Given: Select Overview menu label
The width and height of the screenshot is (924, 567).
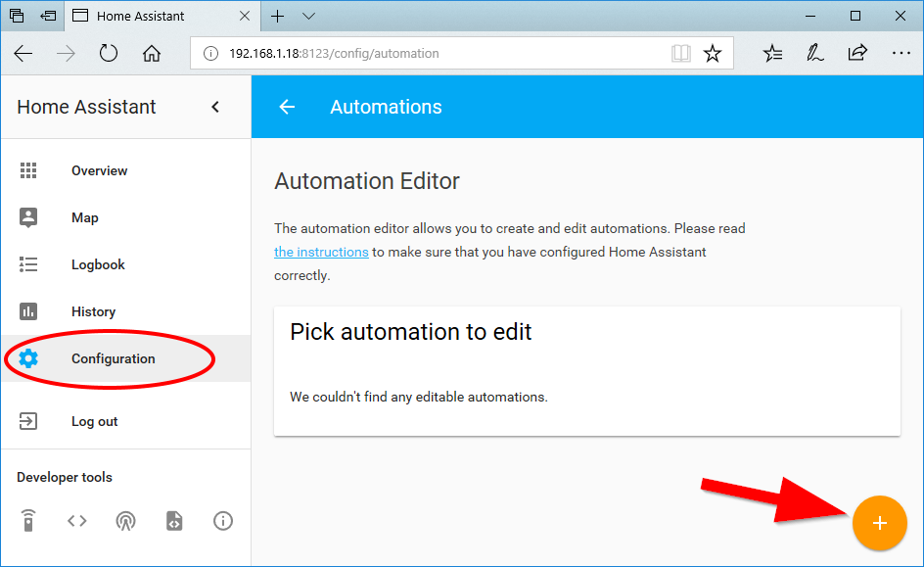Looking at the screenshot, I should (x=100, y=170).
